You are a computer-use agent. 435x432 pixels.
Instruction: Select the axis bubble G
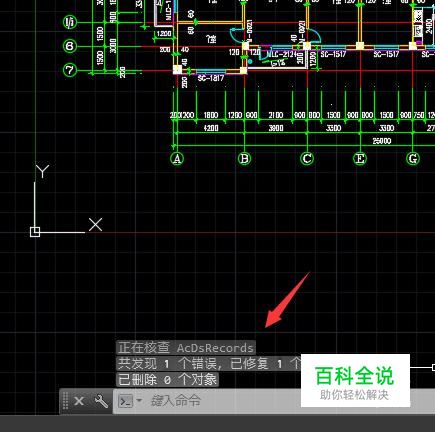[x=413, y=159]
